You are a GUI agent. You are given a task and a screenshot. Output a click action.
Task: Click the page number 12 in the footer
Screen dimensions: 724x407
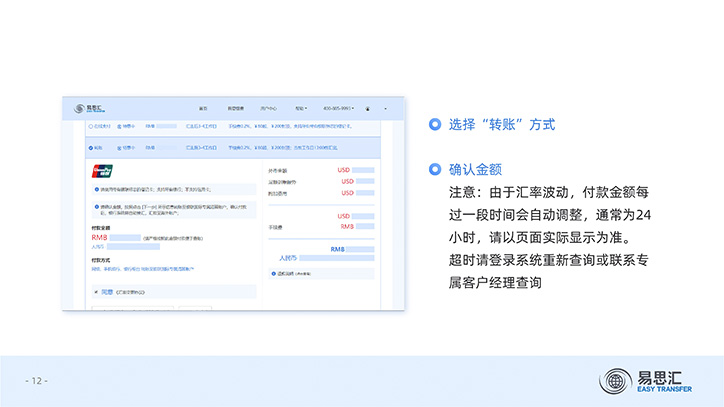pyautogui.click(x=37, y=381)
